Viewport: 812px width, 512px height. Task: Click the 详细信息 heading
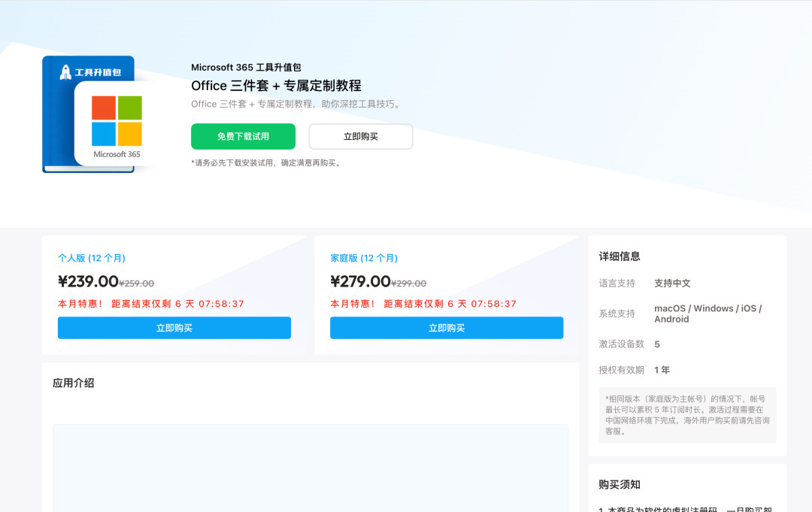point(620,256)
